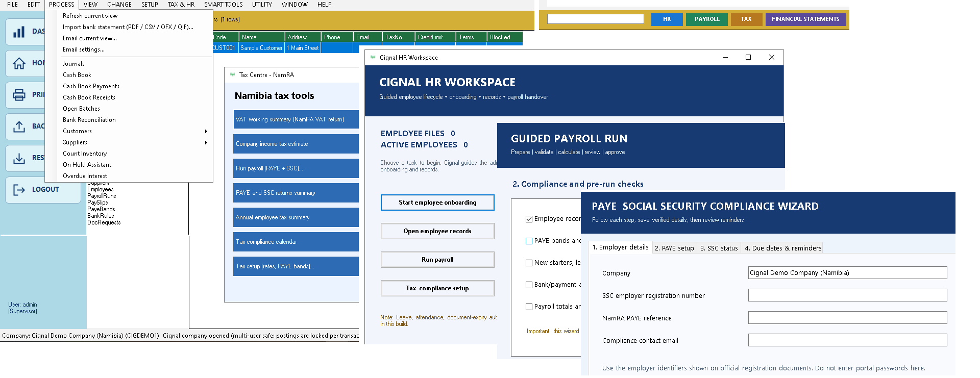Click the Print printer icon in sidebar
Viewport: 980px width, 378px height.
(19, 95)
